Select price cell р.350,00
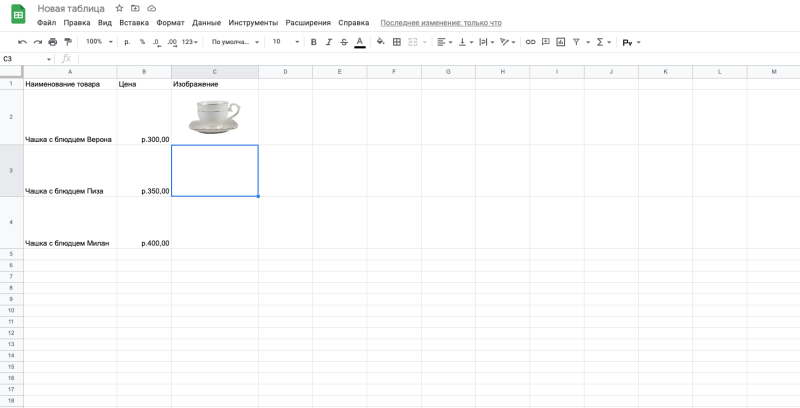 click(x=144, y=170)
